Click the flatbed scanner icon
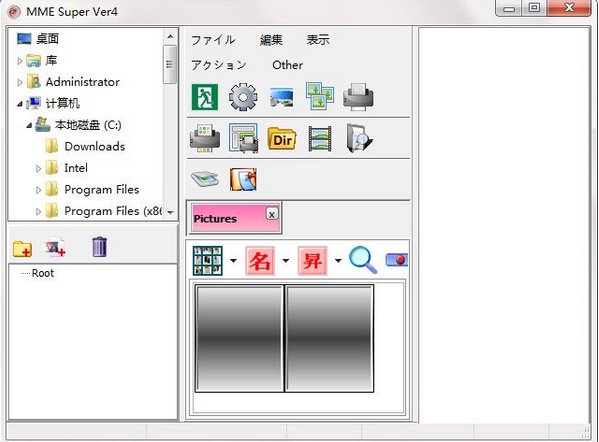599x442 pixels. coord(205,179)
